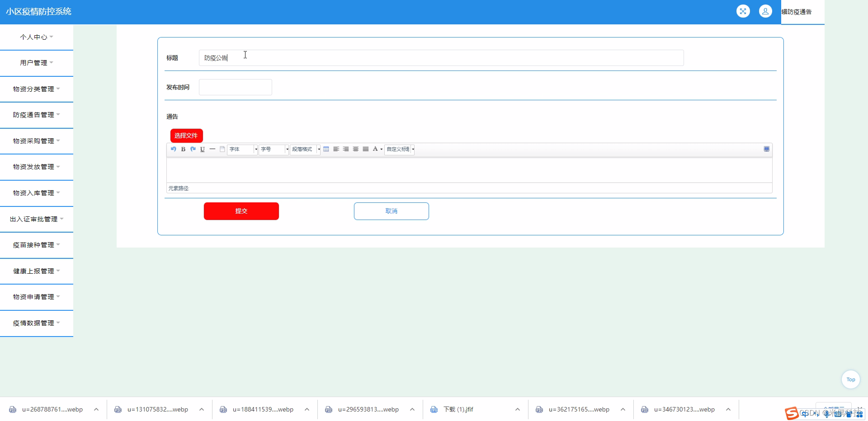Expand the 防疫通告管理 sidebar menu
This screenshot has height=421, width=868.
coord(37,115)
